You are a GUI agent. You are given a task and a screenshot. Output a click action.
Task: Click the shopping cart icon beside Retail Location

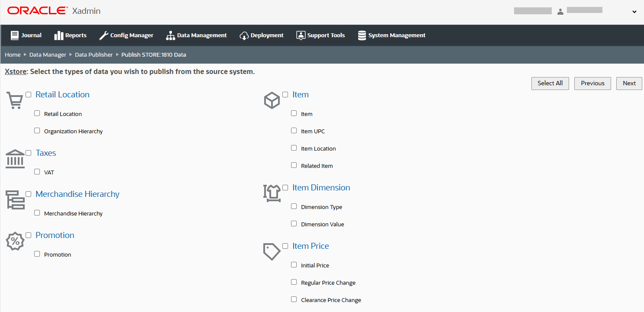(15, 100)
